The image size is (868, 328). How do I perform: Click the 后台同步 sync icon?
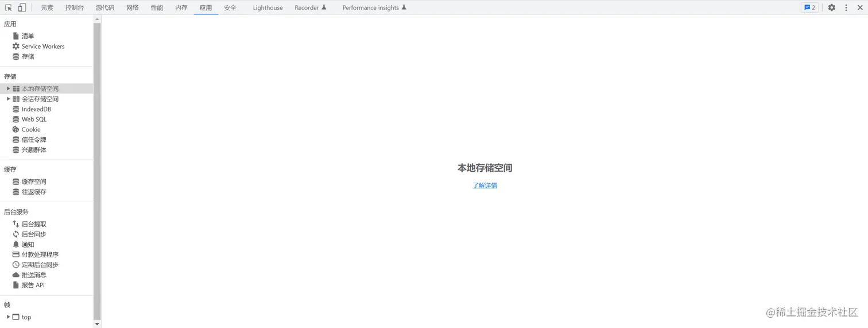[x=16, y=234]
